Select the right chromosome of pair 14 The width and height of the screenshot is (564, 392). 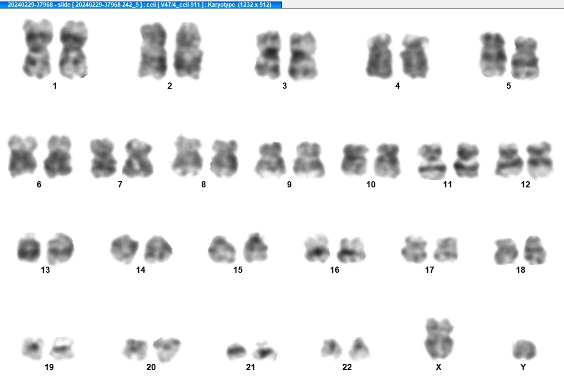[158, 249]
